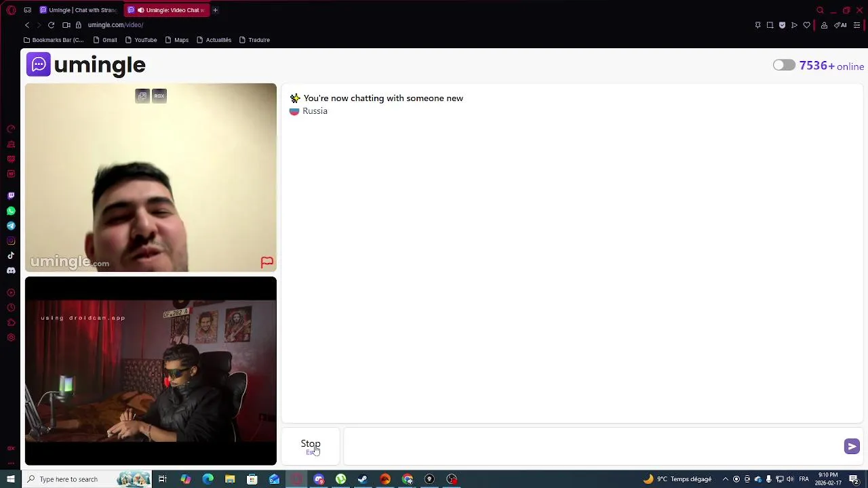
Task: Open Opera workspaces tab islands icon
Action: pyautogui.click(x=27, y=10)
